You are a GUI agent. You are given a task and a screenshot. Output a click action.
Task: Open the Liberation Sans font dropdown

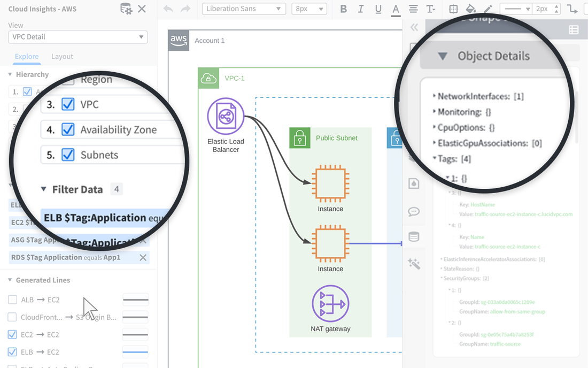point(244,9)
